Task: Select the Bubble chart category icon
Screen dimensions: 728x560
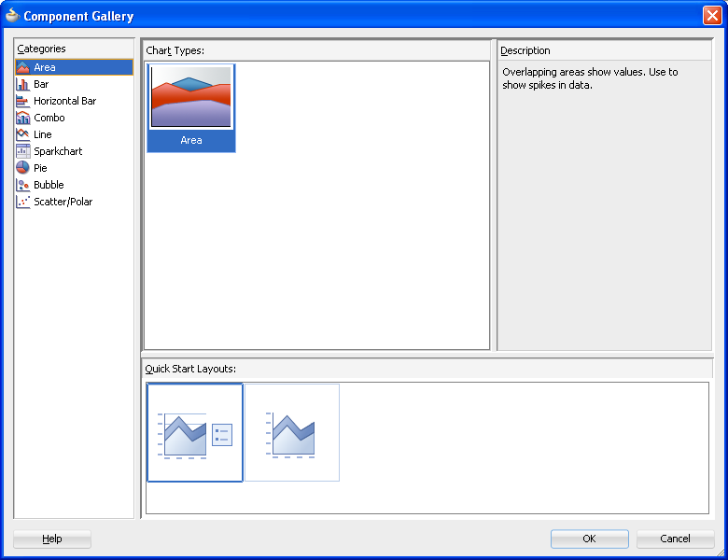Action: [x=22, y=185]
